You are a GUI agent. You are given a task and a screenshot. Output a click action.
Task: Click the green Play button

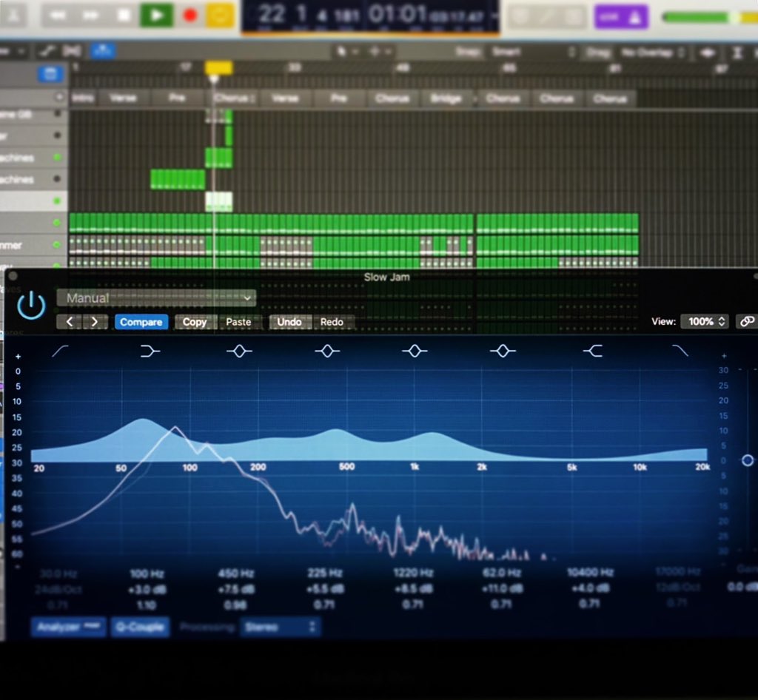pyautogui.click(x=156, y=15)
